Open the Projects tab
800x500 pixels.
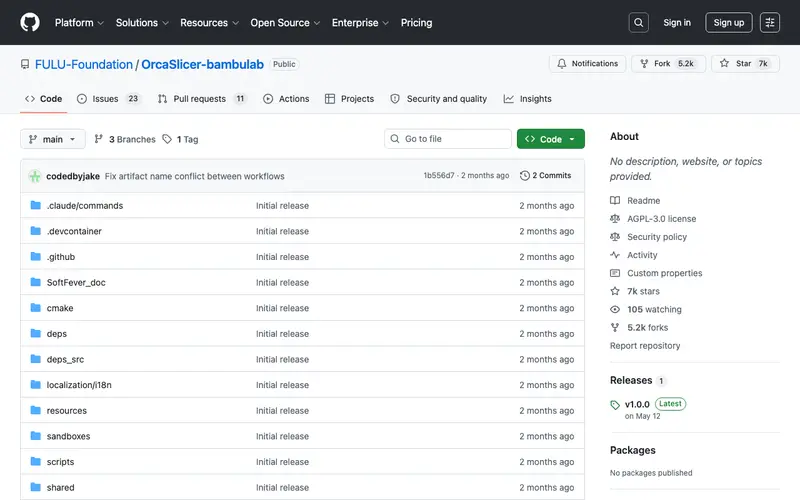pyautogui.click(x=349, y=99)
